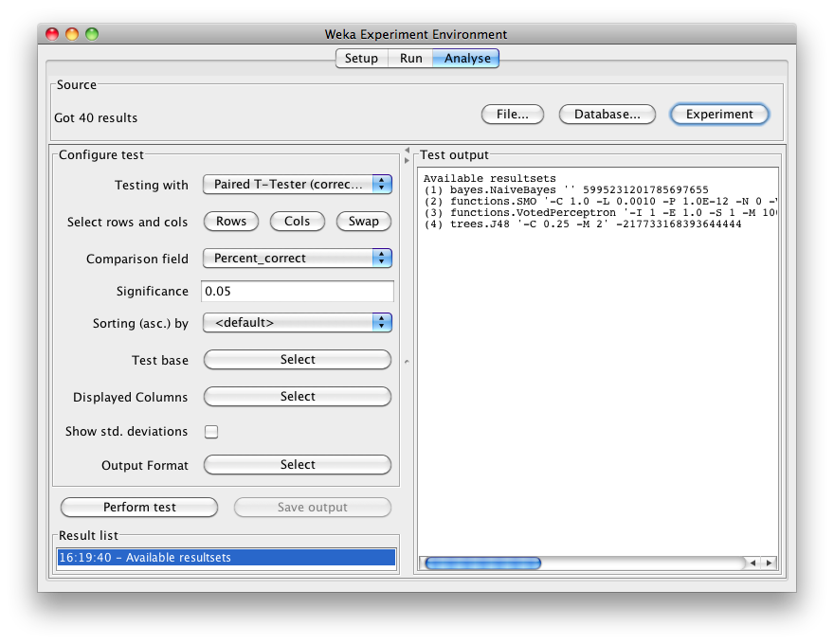Image resolution: width=834 pixels, height=644 pixels.
Task: Click the functions.VotedPerceptron resultset line
Action: click(x=601, y=212)
